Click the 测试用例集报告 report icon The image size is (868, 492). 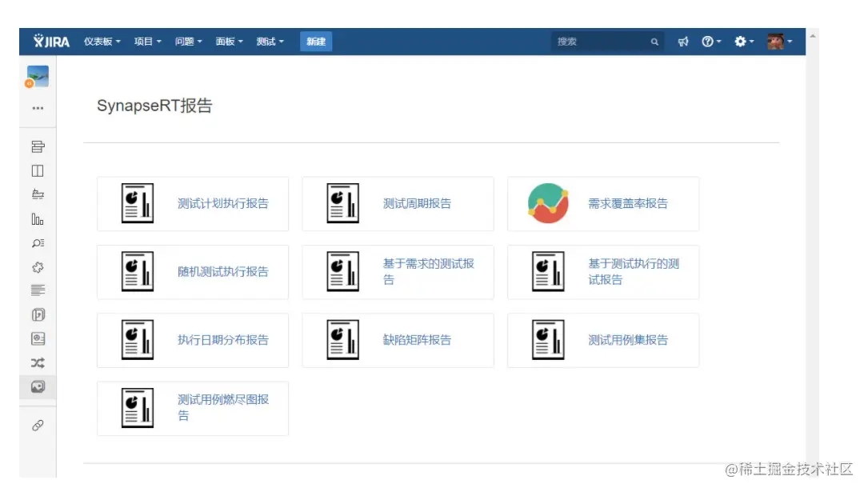click(x=548, y=339)
